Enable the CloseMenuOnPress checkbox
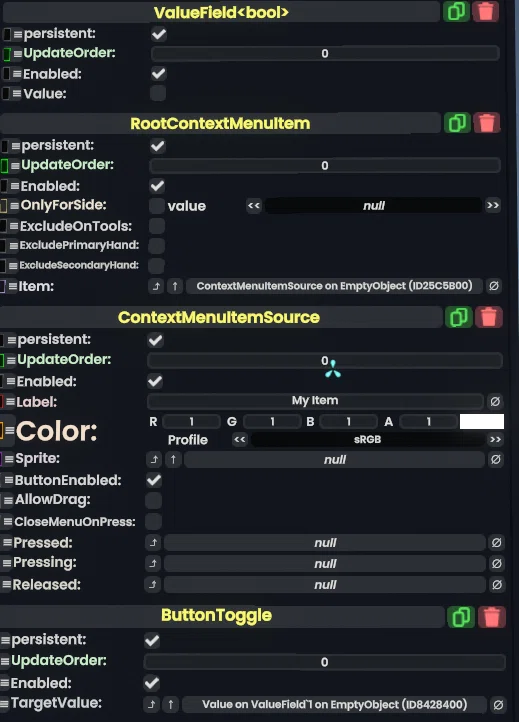 tap(153, 522)
